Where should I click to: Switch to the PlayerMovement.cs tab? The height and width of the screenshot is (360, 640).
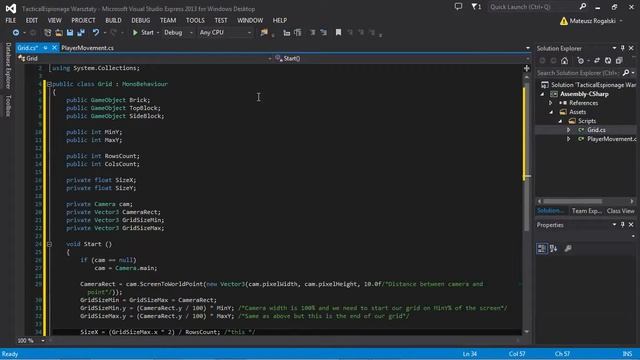87,48
